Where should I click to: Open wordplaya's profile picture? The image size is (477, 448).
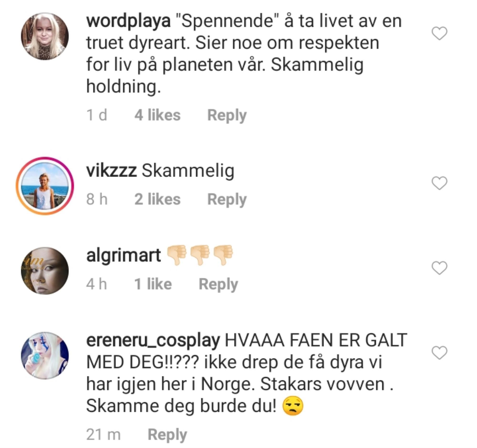45,36
